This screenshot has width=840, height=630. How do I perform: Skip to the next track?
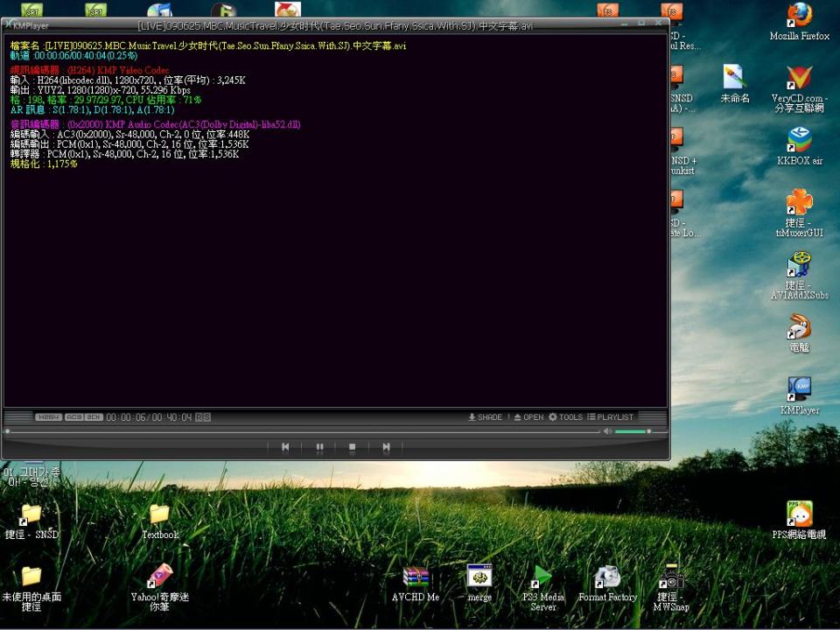386,447
